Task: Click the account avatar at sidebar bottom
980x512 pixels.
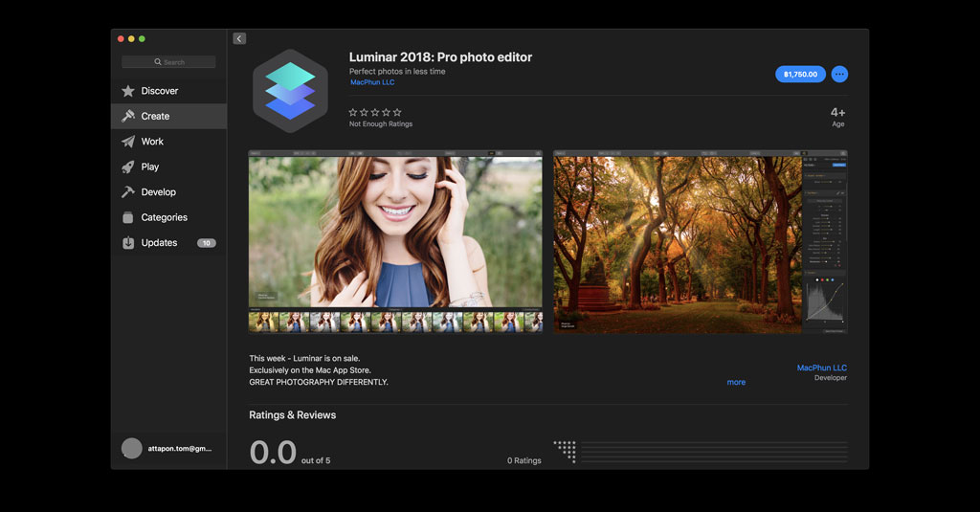Action: click(x=131, y=448)
